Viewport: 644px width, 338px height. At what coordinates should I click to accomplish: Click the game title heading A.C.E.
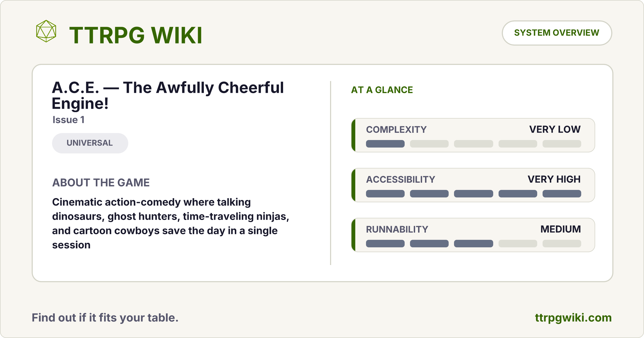click(x=168, y=95)
